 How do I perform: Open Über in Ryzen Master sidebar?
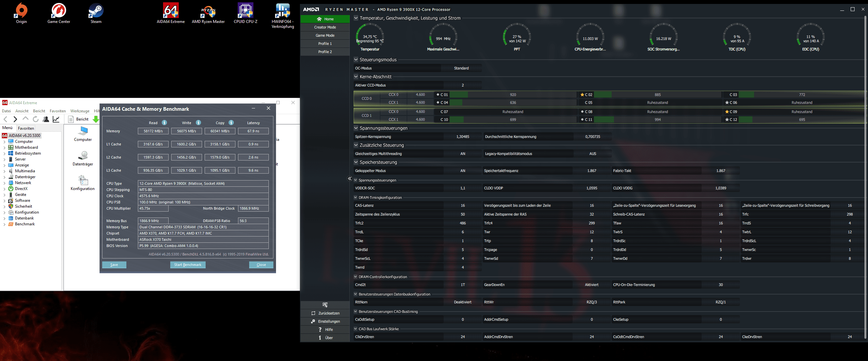325,338
